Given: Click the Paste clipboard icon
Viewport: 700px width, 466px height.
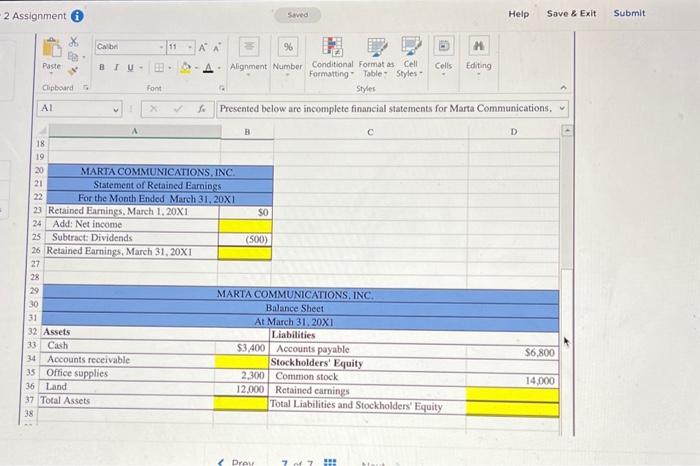Looking at the screenshot, I should pyautogui.click(x=52, y=48).
